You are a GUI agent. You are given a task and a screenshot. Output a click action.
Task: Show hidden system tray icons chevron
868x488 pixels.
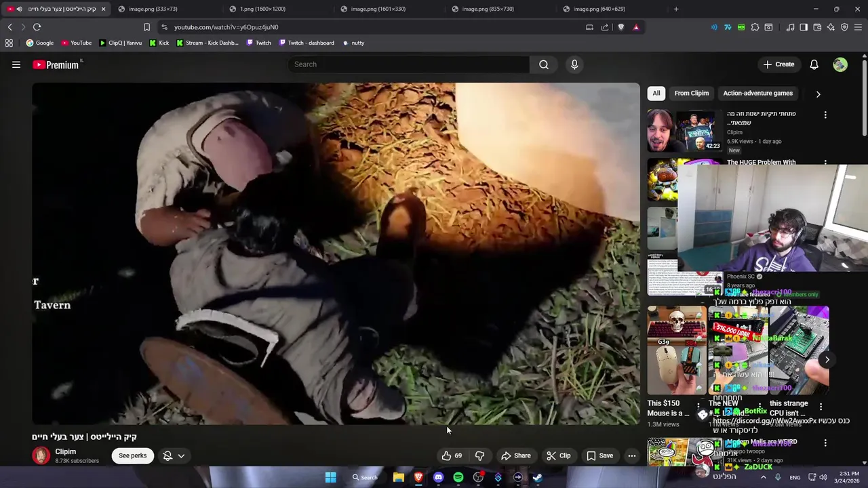click(x=763, y=477)
